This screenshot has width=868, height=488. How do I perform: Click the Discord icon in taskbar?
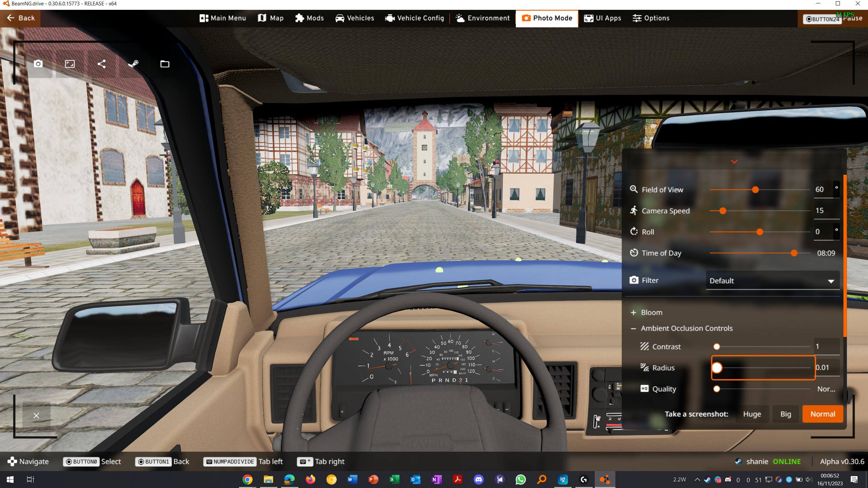[x=478, y=479]
